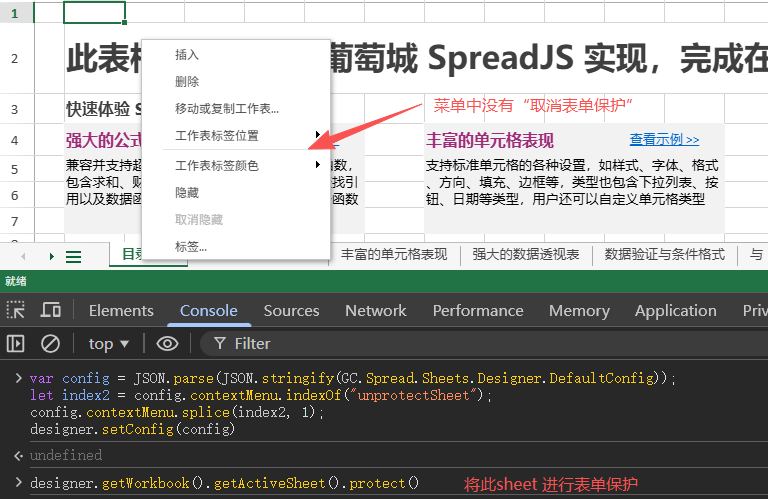Select row header 4
The image size is (768, 499).
(15, 140)
